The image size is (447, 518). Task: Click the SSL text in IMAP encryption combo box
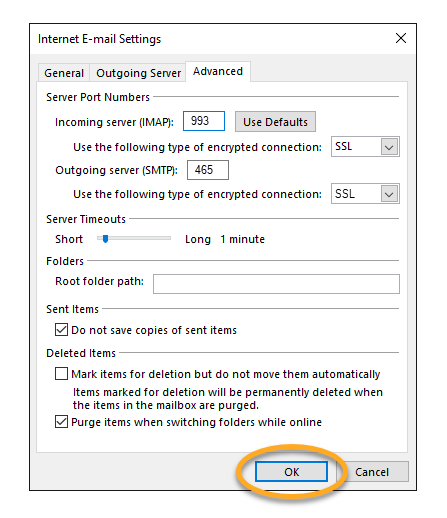tap(343, 146)
